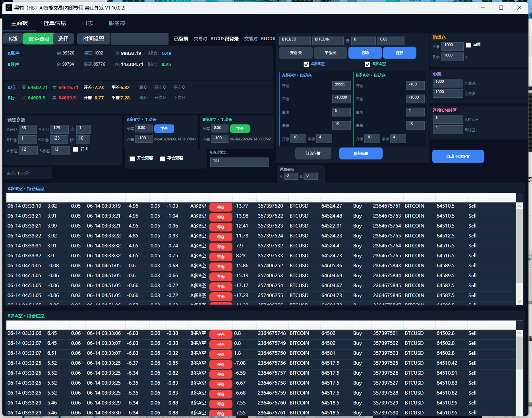The width and height of the screenshot is (532, 418).
Task: Enable the 启用 checkbox under 防爆仓
Action: [x=468, y=45]
